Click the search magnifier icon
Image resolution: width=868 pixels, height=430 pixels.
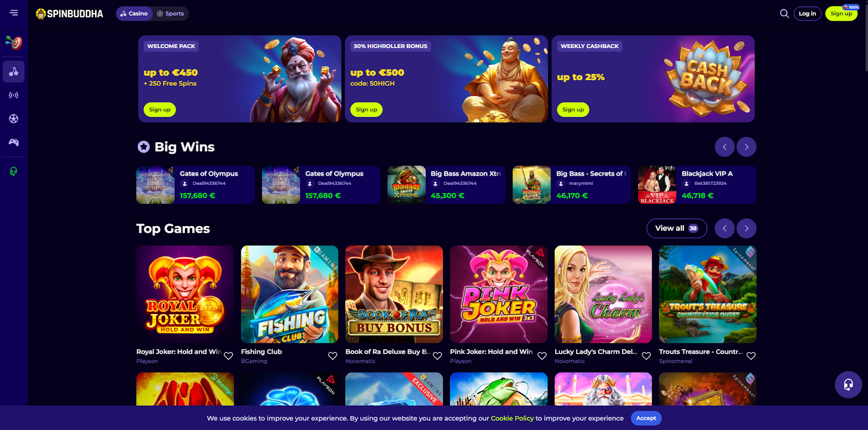[x=784, y=14]
